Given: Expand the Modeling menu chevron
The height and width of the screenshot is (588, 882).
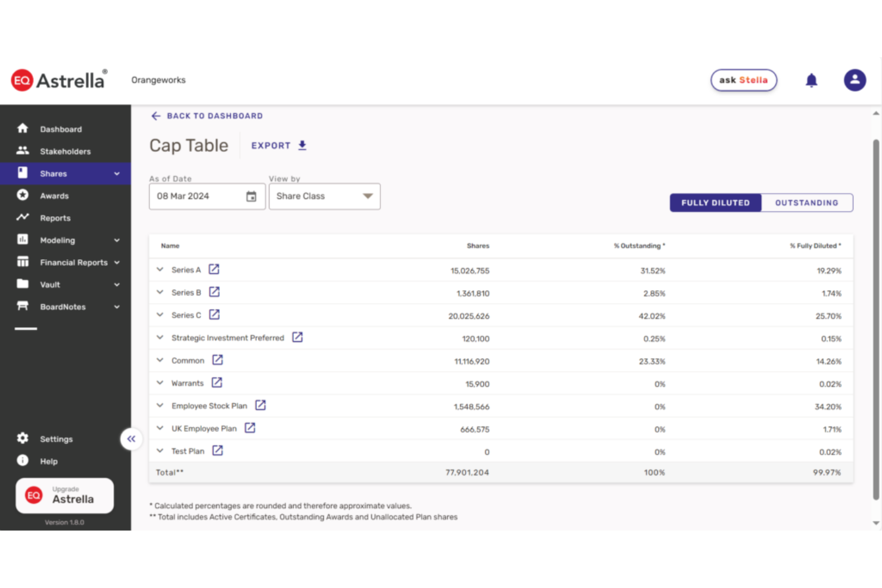Looking at the screenshot, I should [117, 240].
